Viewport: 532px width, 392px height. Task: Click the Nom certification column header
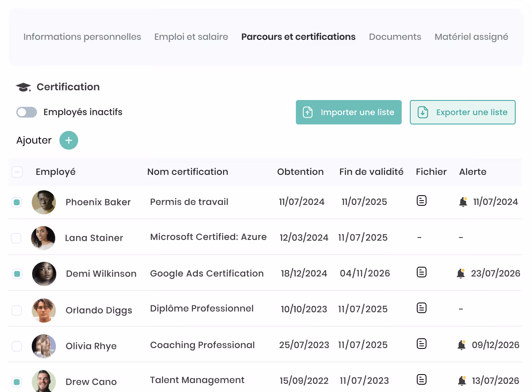click(188, 172)
